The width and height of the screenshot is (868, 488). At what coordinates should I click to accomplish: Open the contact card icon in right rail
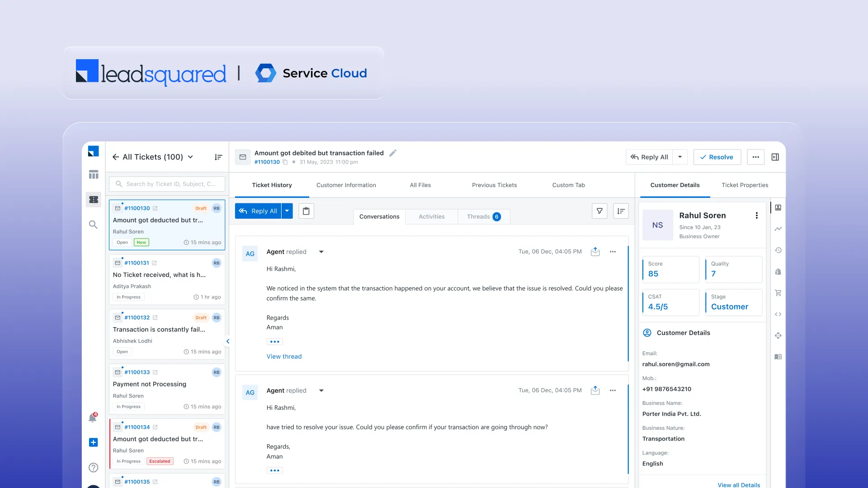click(x=778, y=207)
